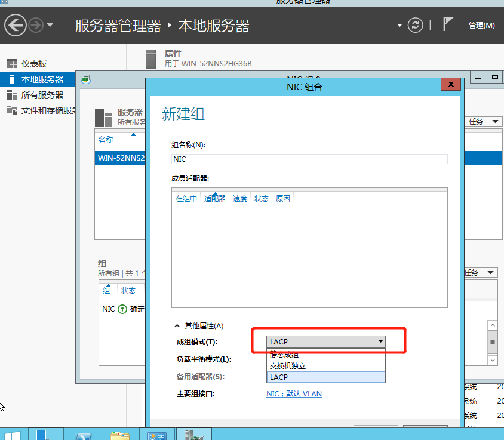Sort by the 在组中 column header
This screenshot has width=504, height=440.
186,199
